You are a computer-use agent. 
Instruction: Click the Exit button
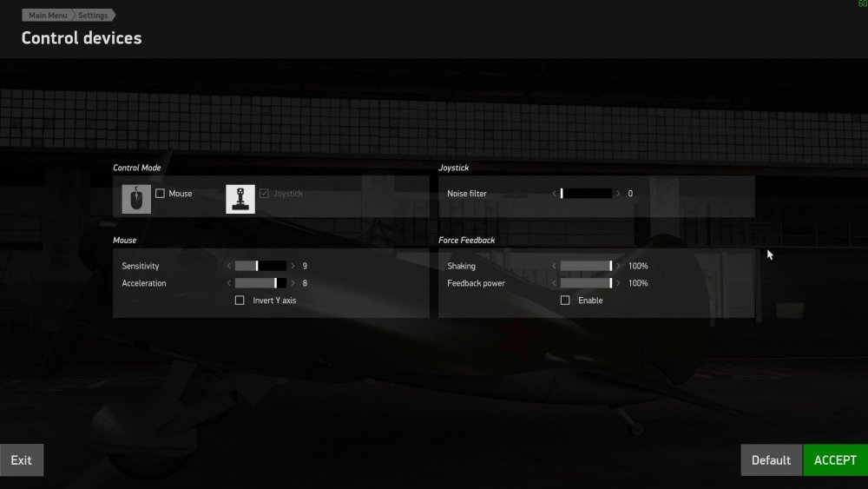tap(22, 460)
